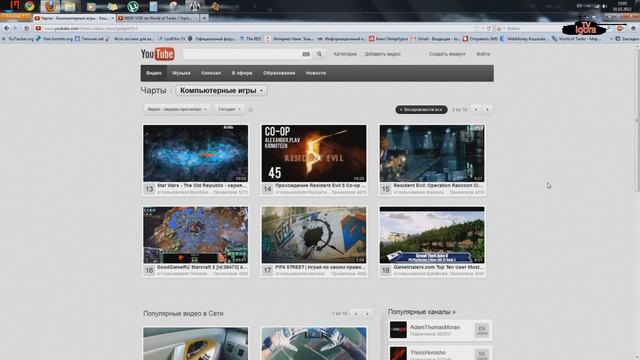Open the Resident Evil 5 Co-op thumbnail
640x360 pixels.
(x=314, y=153)
